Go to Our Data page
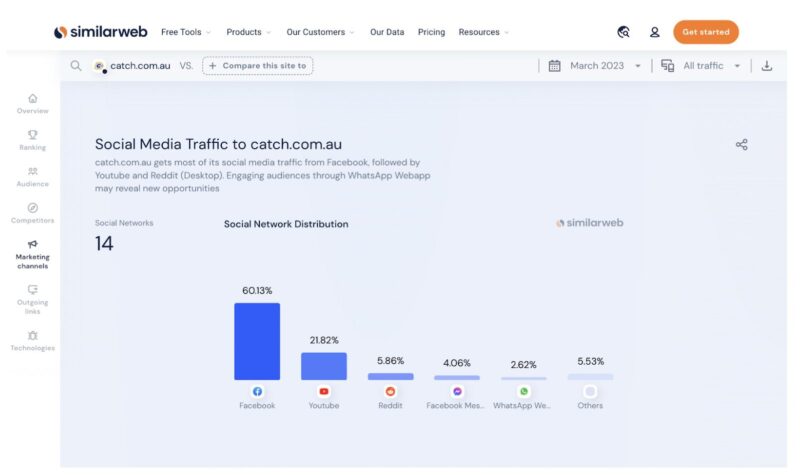Image resolution: width=800 pixels, height=475 pixels. [387, 32]
